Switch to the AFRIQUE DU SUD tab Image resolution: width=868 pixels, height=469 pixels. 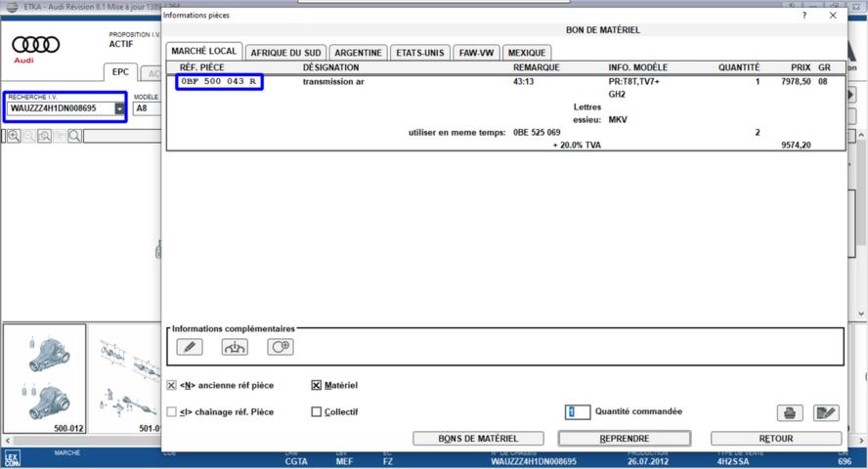point(285,53)
